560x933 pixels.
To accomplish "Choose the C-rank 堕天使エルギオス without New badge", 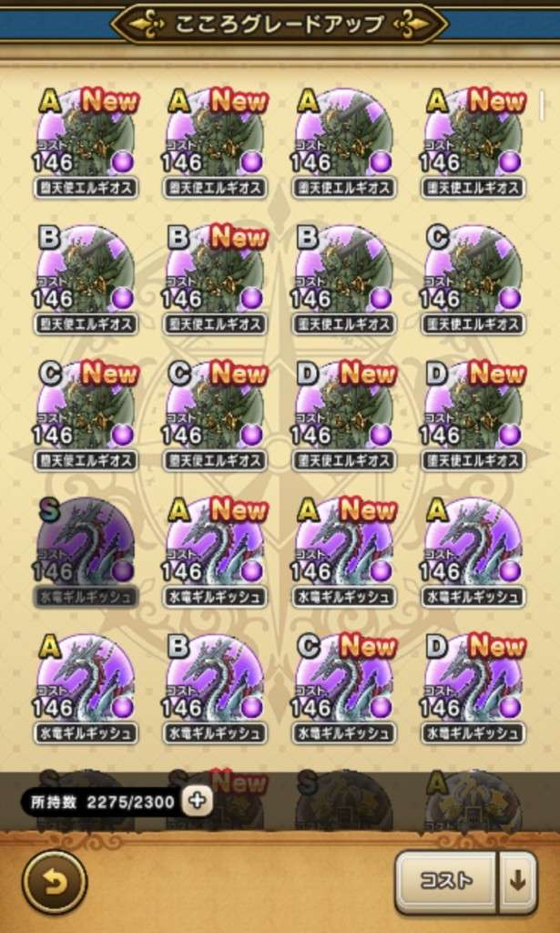I will 473,280.
